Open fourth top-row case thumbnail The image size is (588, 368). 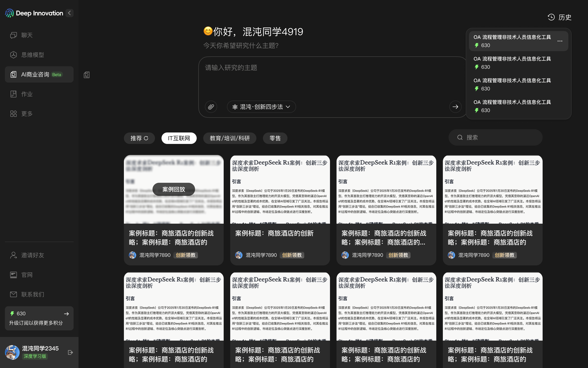tap(493, 189)
